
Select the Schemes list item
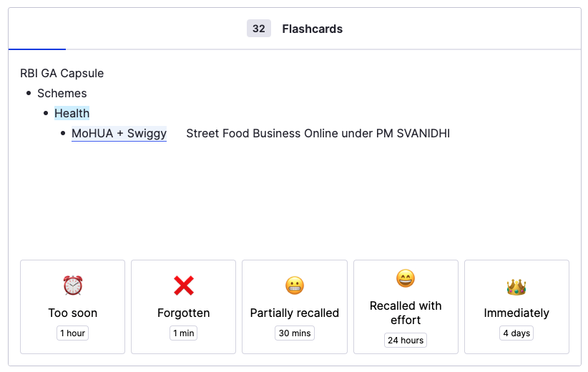[62, 93]
